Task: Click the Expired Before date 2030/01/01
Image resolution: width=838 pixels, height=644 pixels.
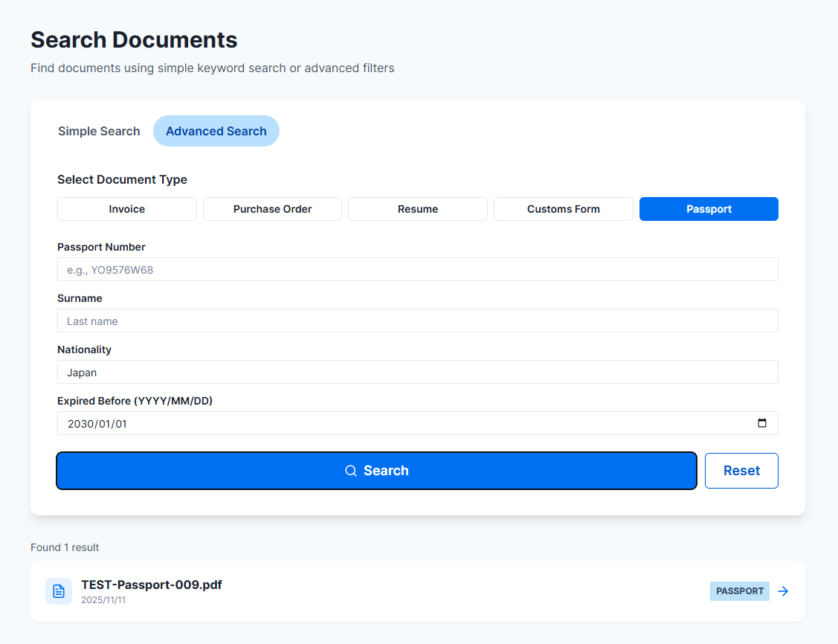Action: (x=97, y=424)
